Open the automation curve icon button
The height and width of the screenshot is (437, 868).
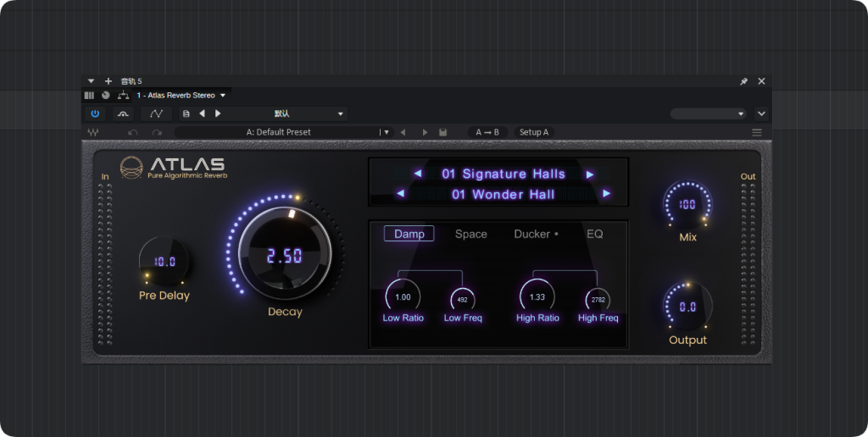(x=156, y=113)
